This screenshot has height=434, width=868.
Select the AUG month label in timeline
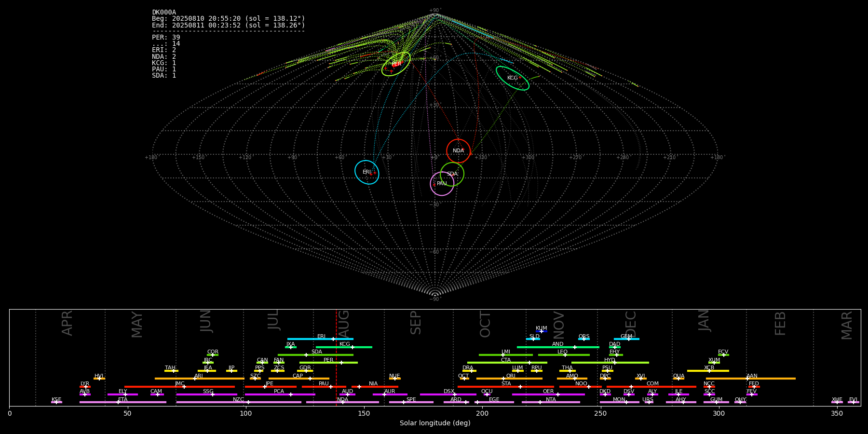point(344,323)
